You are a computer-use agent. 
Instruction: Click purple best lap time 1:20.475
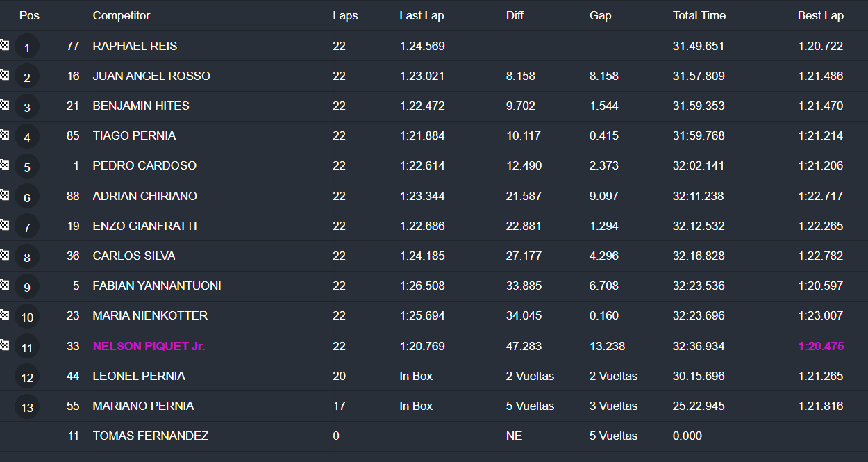(x=821, y=346)
